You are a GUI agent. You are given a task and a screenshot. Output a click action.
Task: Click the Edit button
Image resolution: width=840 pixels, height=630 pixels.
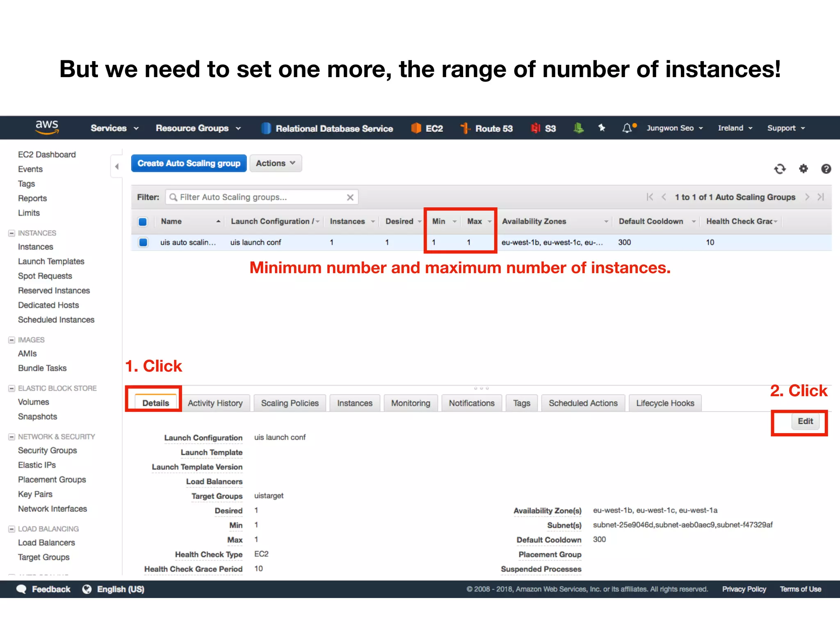click(x=805, y=421)
